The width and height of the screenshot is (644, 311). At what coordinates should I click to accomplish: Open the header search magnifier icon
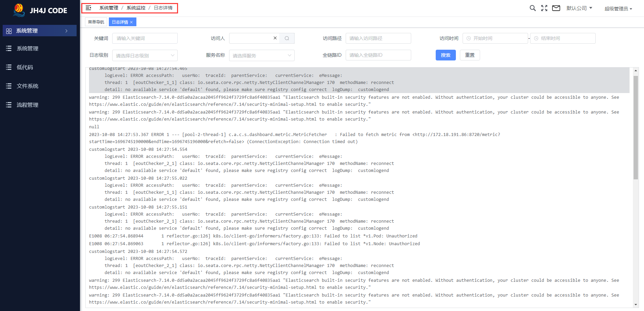pyautogui.click(x=532, y=8)
